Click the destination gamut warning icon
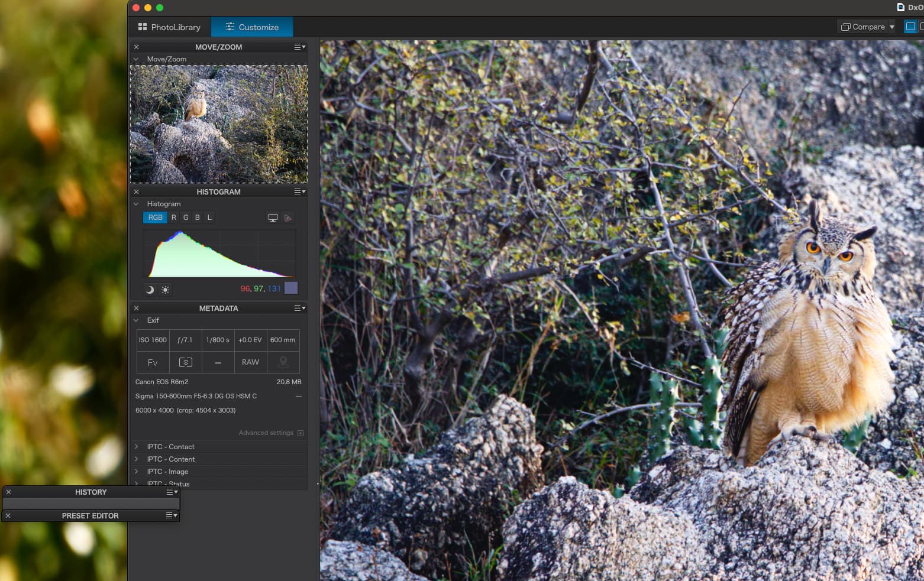This screenshot has width=924, height=581. pyautogui.click(x=288, y=218)
